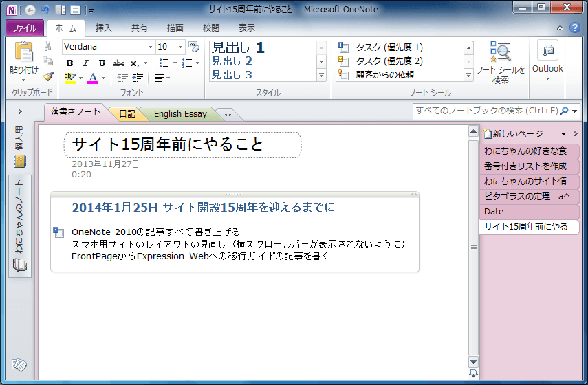This screenshot has width=588, height=385.
Task: Click the numbered list icon
Action: [x=187, y=63]
